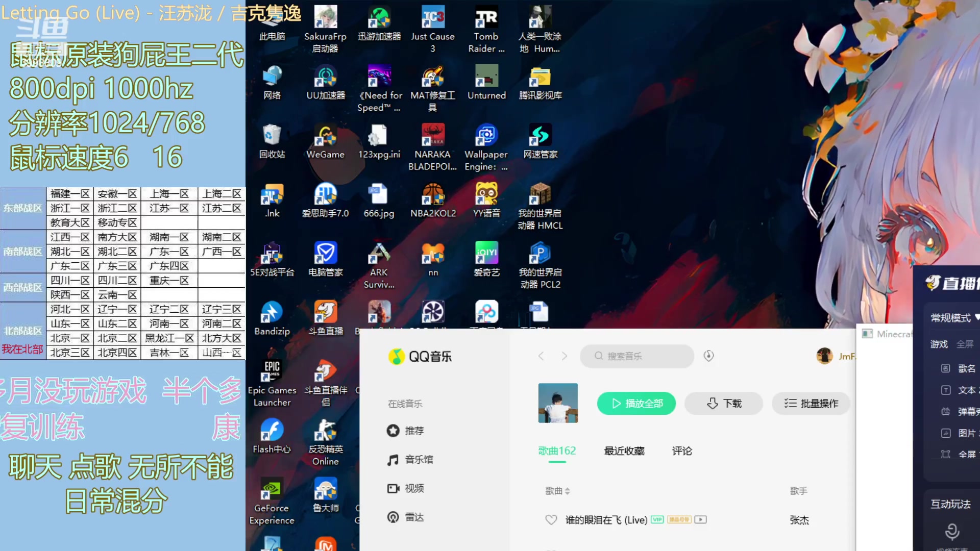
Task: Open the 网速管家 desktop icon
Action: tap(540, 141)
